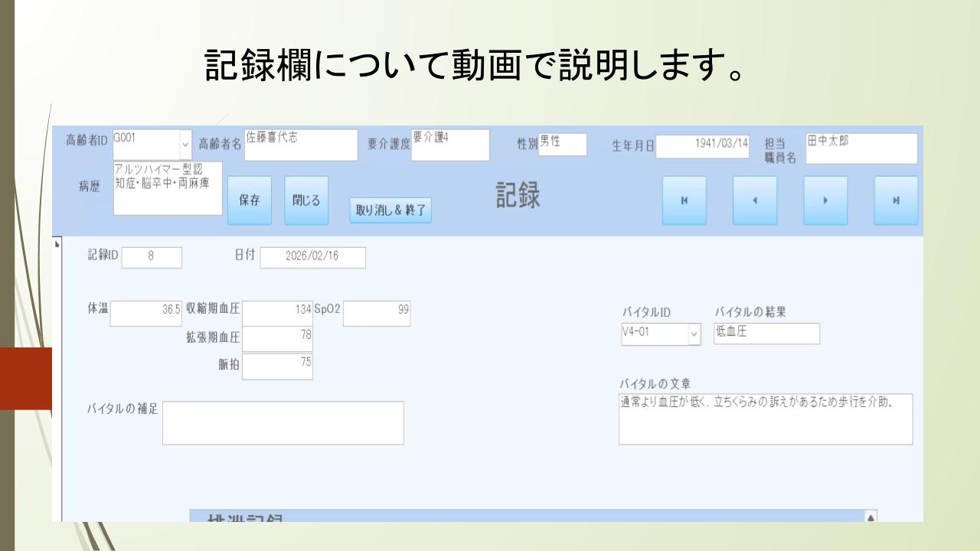Screen dimensions: 980x551
Task: Expand the バイタルID combo box
Action: point(694,334)
